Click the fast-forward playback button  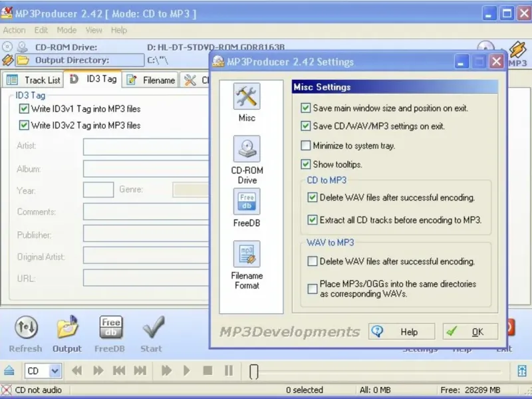click(x=98, y=370)
